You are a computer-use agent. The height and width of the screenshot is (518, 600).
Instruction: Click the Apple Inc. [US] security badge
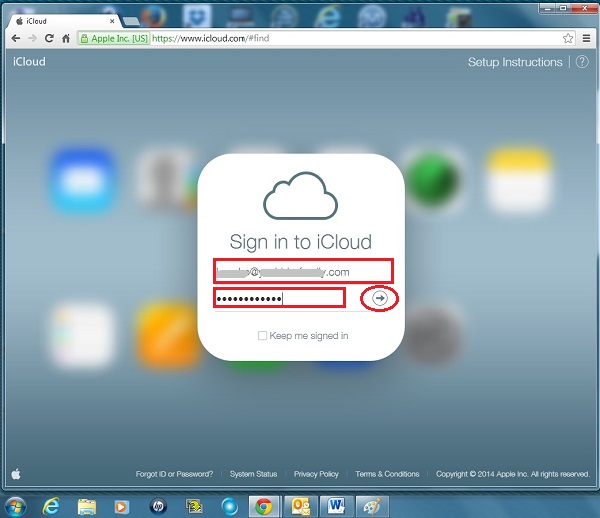coord(114,38)
